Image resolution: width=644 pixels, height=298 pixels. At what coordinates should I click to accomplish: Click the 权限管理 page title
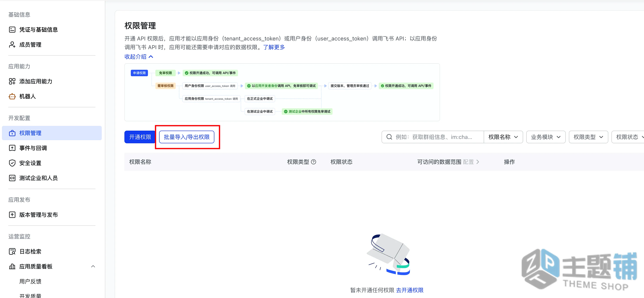pos(140,25)
